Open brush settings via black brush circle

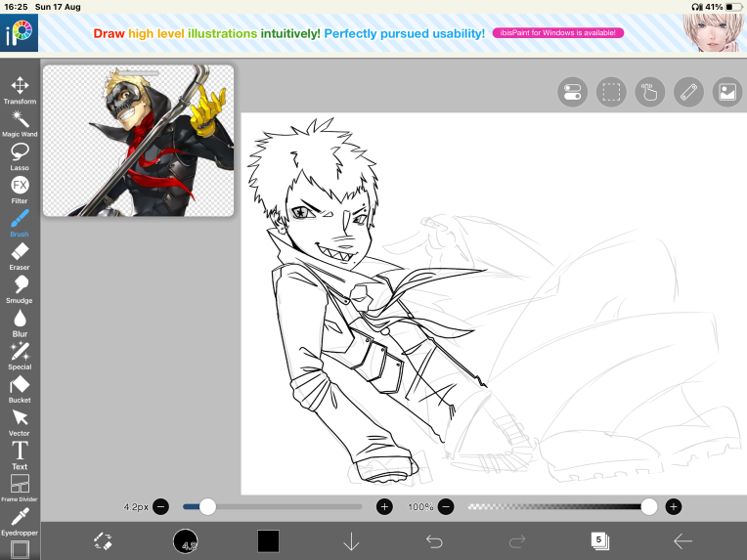pyautogui.click(x=186, y=541)
